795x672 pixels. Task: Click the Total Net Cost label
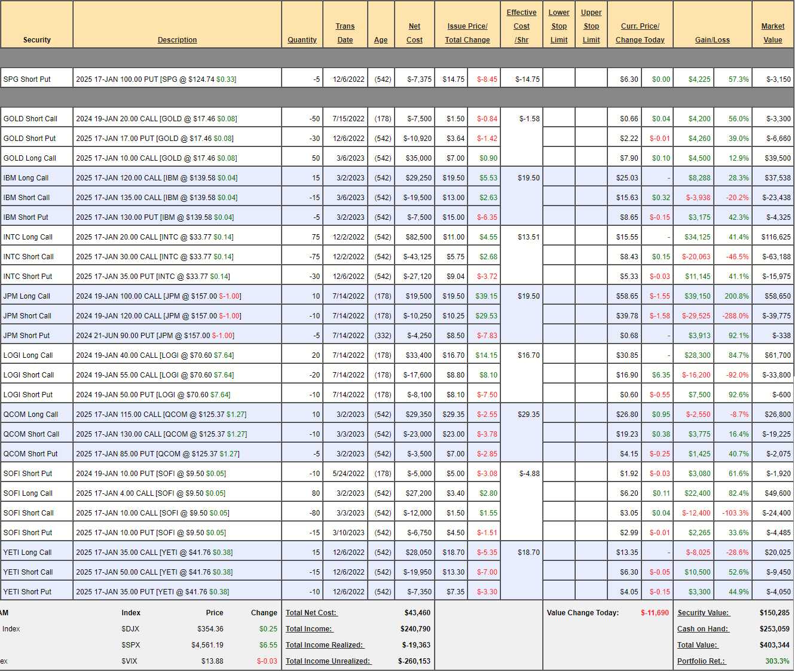point(311,613)
